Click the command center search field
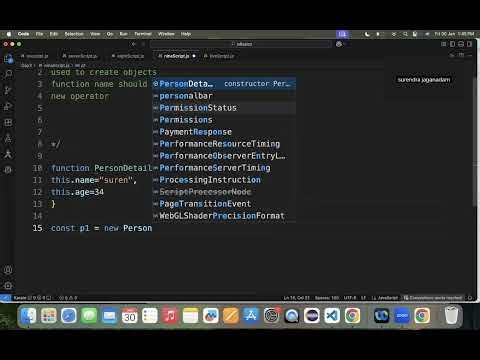480x360 pixels. pos(241,44)
